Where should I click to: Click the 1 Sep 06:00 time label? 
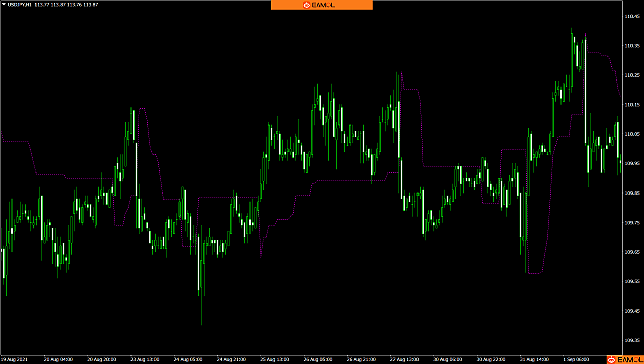pyautogui.click(x=576, y=359)
